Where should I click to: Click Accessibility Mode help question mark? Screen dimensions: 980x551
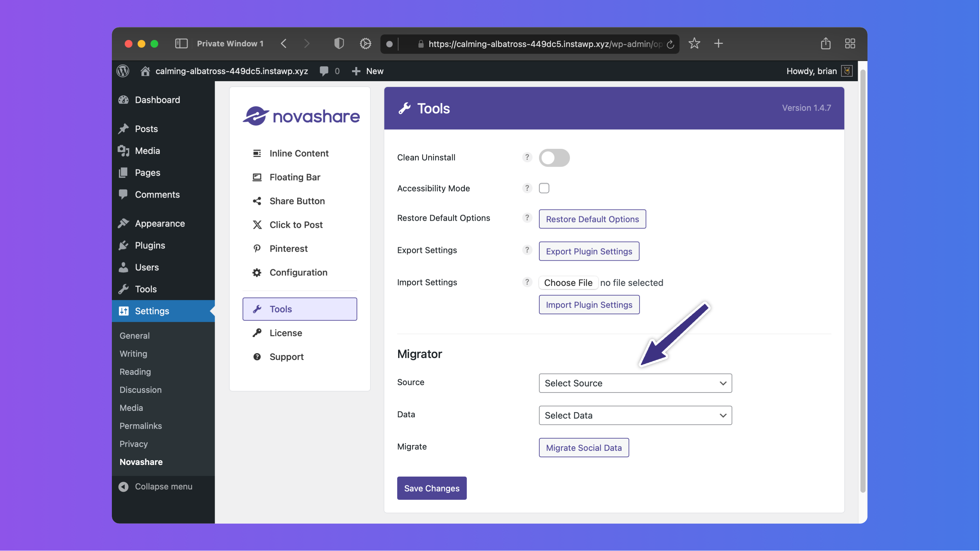(x=527, y=188)
